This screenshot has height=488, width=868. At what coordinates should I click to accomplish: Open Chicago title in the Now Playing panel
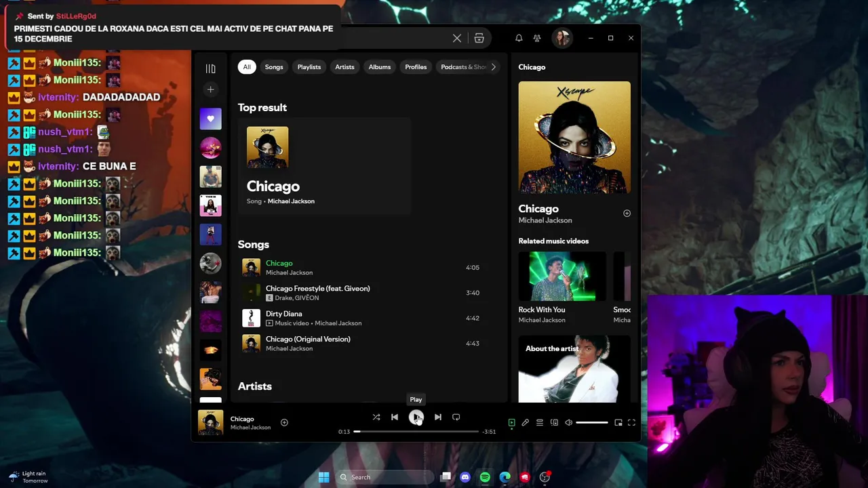538,209
